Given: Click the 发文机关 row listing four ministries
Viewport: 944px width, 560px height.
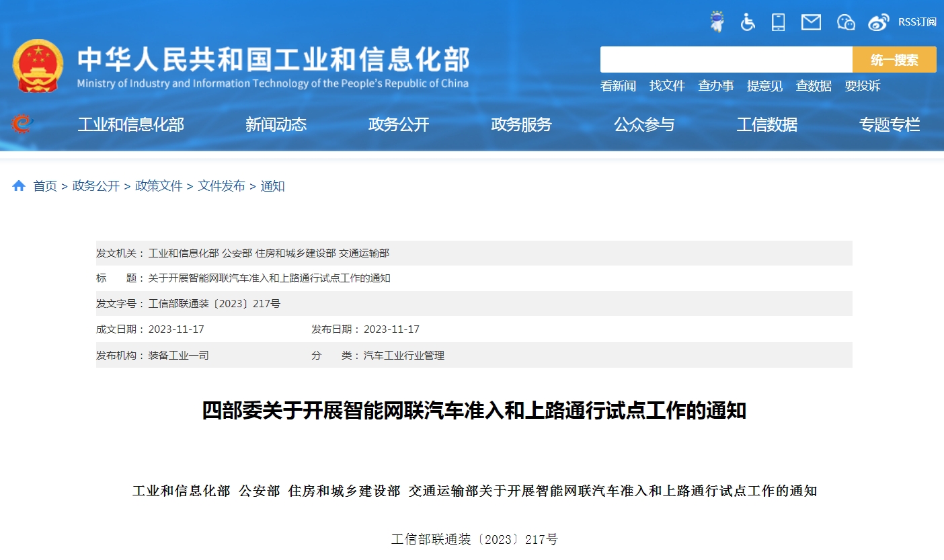Looking at the screenshot, I should (x=474, y=253).
